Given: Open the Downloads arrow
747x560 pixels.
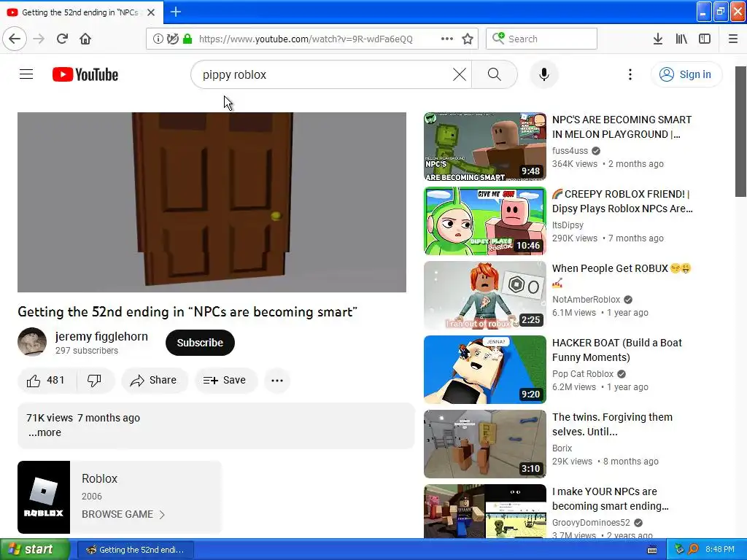Looking at the screenshot, I should 657,39.
